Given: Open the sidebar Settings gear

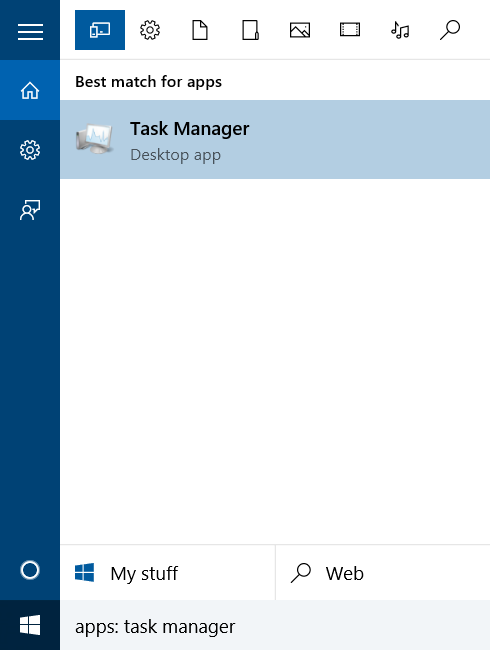Looking at the screenshot, I should [30, 150].
